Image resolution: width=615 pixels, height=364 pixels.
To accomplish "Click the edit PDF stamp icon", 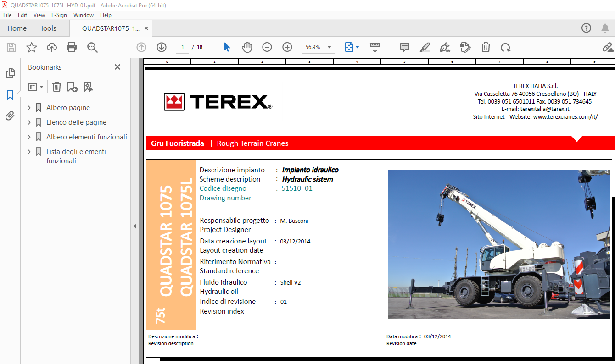I will coord(465,47).
